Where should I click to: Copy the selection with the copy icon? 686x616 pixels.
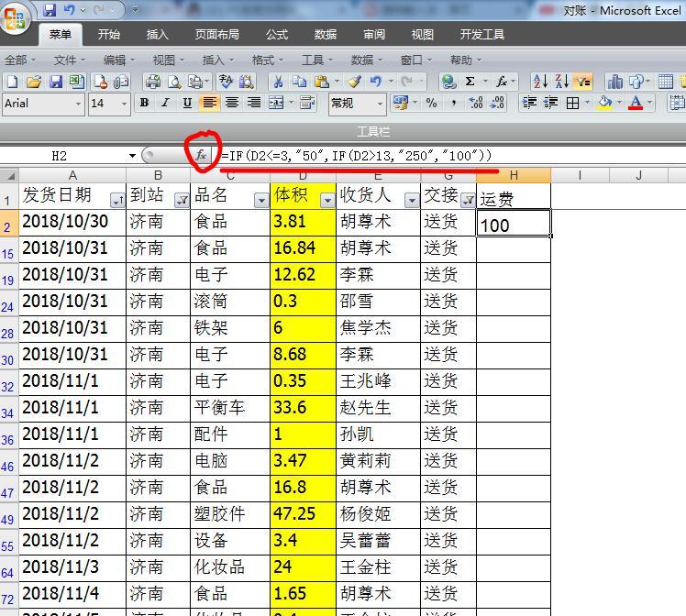click(300, 82)
